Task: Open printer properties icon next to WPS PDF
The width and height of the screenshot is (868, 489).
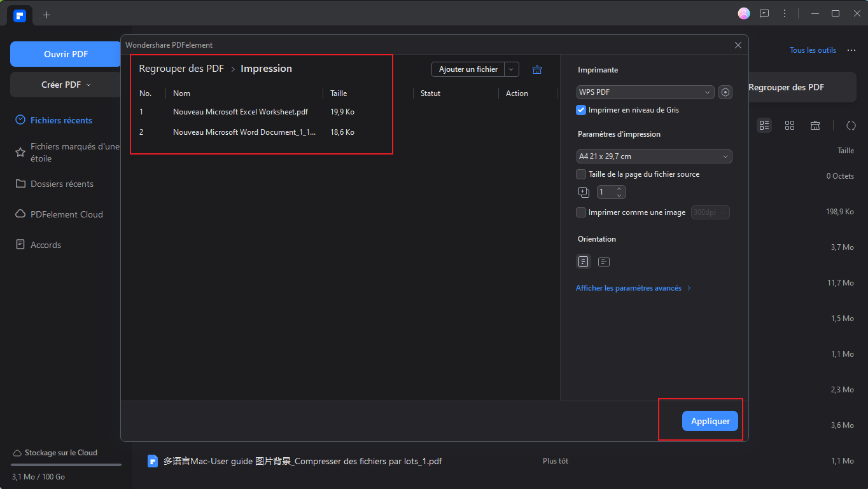Action: pyautogui.click(x=725, y=93)
